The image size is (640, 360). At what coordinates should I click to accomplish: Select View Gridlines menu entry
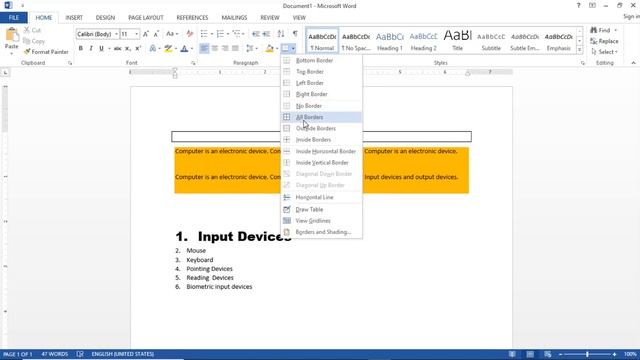click(321, 221)
